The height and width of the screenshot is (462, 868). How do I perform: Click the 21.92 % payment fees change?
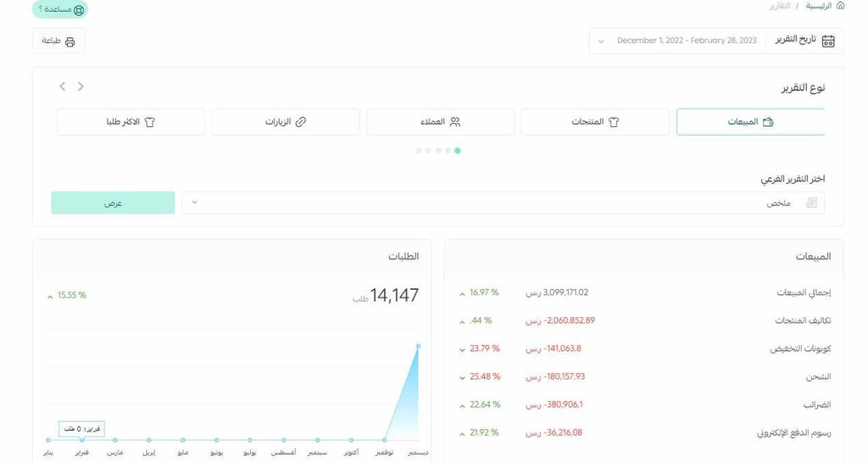pos(484,433)
